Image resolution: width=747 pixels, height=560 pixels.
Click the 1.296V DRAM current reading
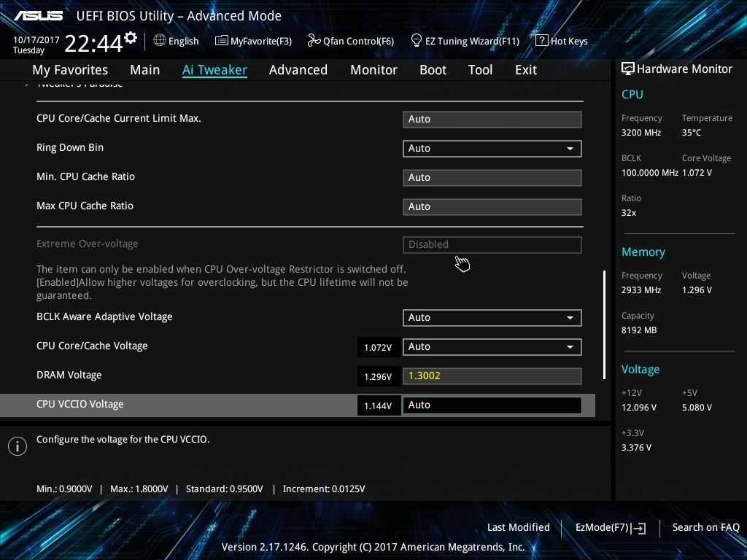tap(379, 376)
